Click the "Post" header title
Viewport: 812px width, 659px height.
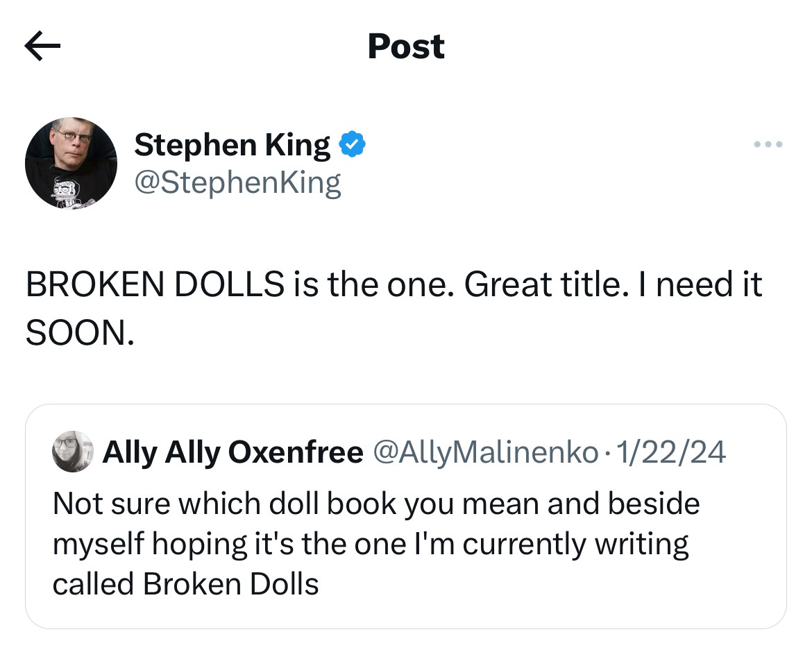pyautogui.click(x=406, y=46)
